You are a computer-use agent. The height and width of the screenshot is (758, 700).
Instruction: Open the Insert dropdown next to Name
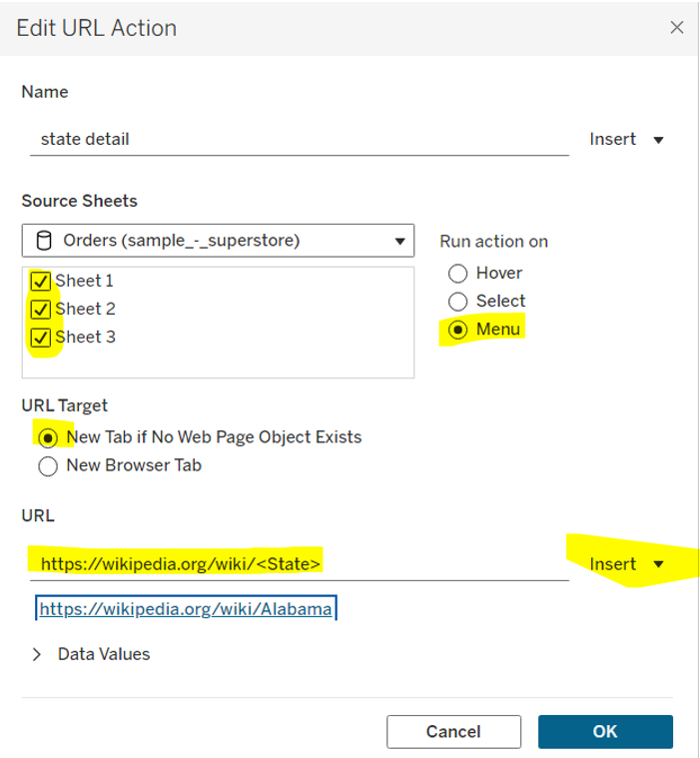click(x=626, y=139)
